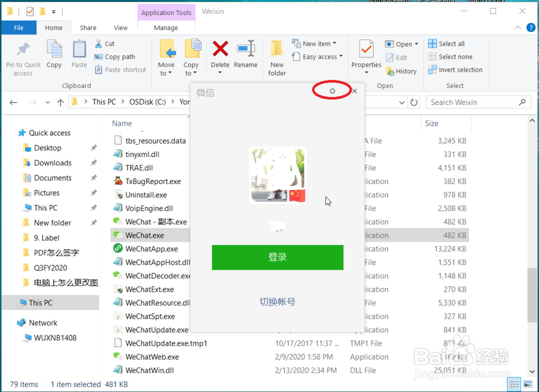
Task: Sort by the Name column header
Action: click(x=122, y=123)
